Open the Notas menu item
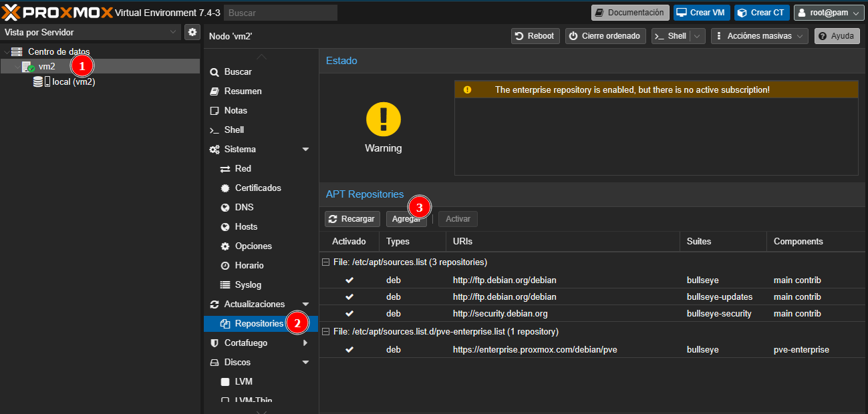The image size is (868, 414). 261,110
